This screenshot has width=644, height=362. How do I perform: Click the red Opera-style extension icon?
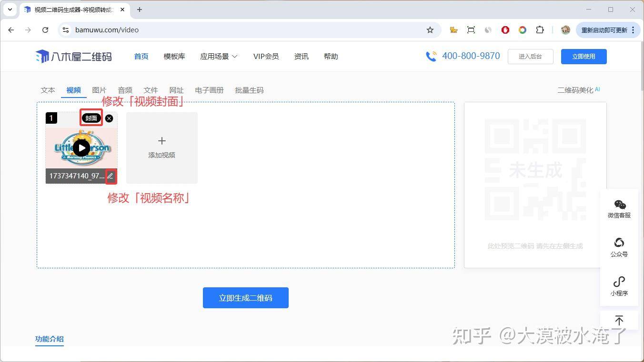(505, 30)
